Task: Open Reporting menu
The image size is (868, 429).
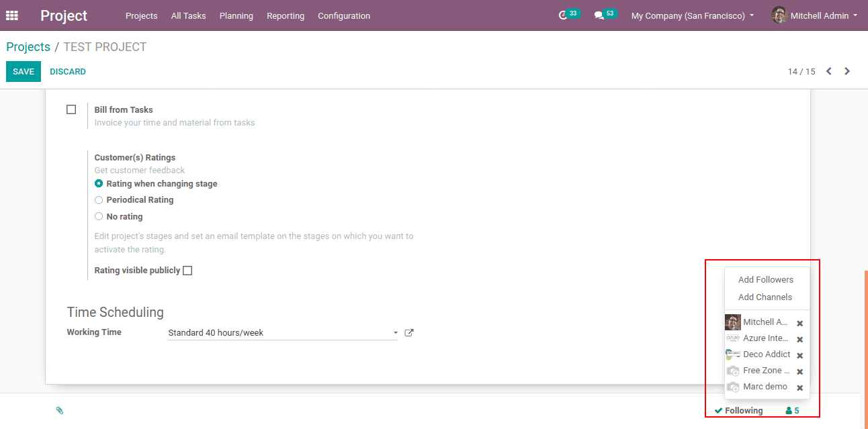Action: (x=286, y=15)
